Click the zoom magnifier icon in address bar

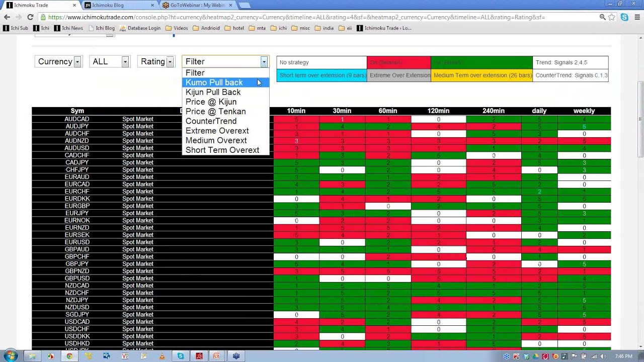point(602,17)
